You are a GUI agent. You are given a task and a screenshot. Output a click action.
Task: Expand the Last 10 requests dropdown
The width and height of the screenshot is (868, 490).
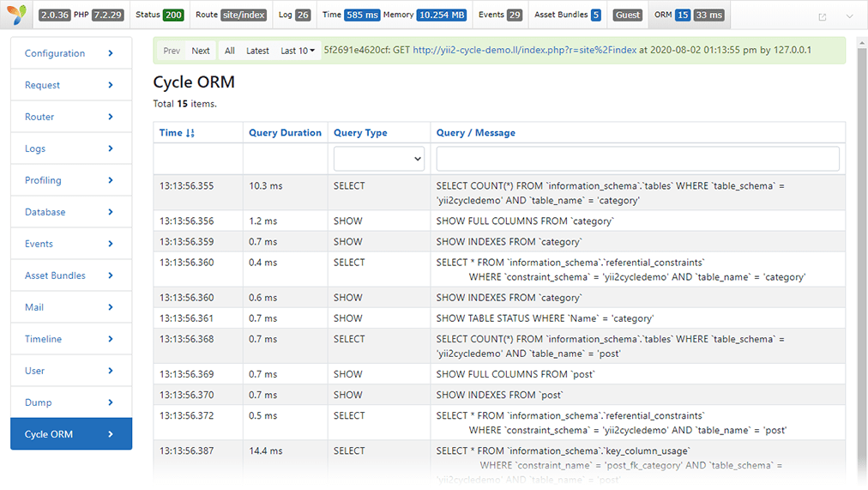pos(298,51)
